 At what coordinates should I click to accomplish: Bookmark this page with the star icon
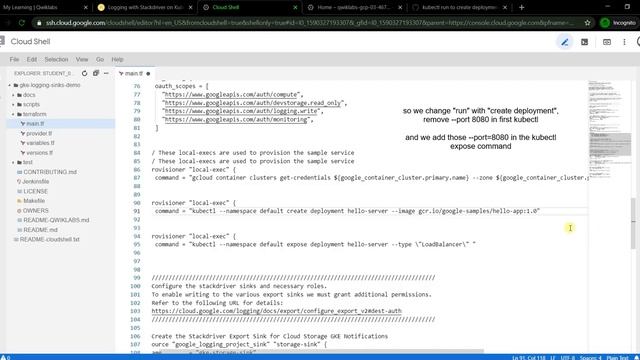click(587, 23)
